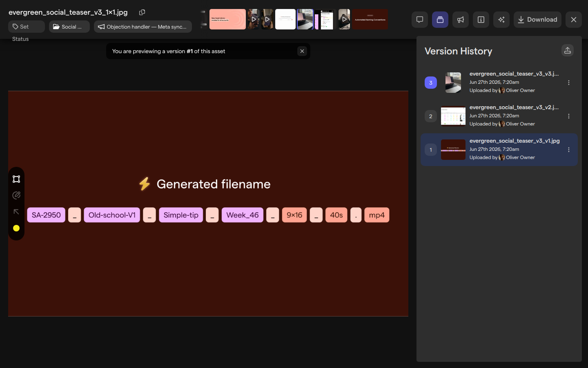Upload a new version via share icon

click(568, 50)
